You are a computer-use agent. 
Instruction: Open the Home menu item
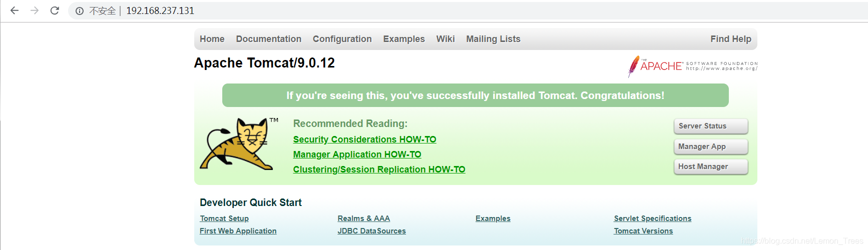(212, 39)
